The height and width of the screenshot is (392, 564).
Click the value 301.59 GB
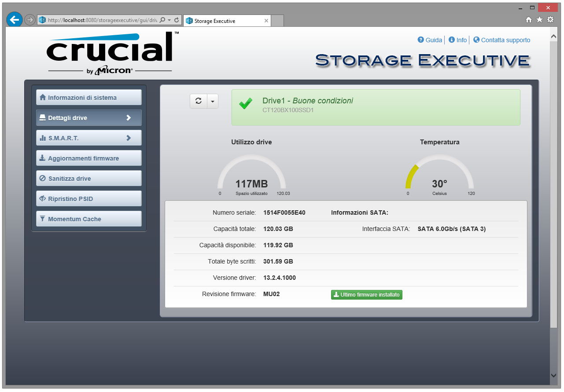coord(278,261)
